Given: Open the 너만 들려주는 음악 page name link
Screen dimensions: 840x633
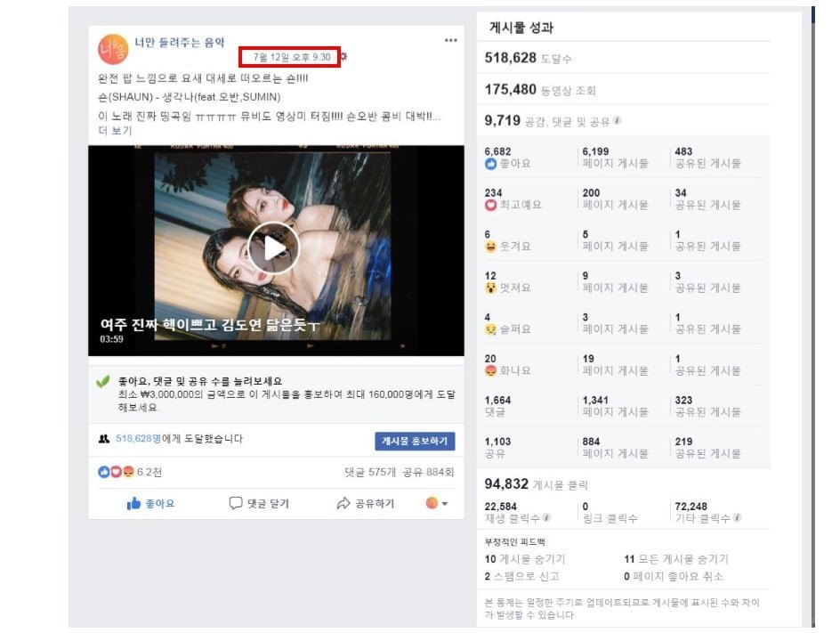Looking at the screenshot, I should pos(180,43).
